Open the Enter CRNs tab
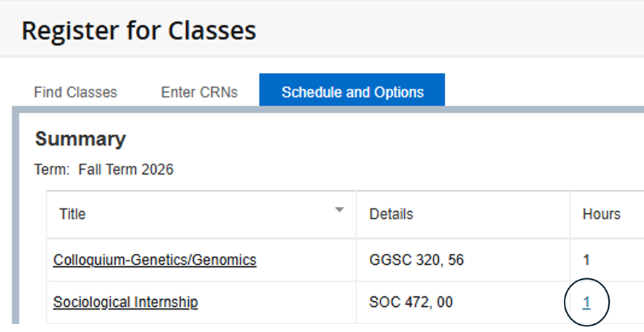 [199, 92]
